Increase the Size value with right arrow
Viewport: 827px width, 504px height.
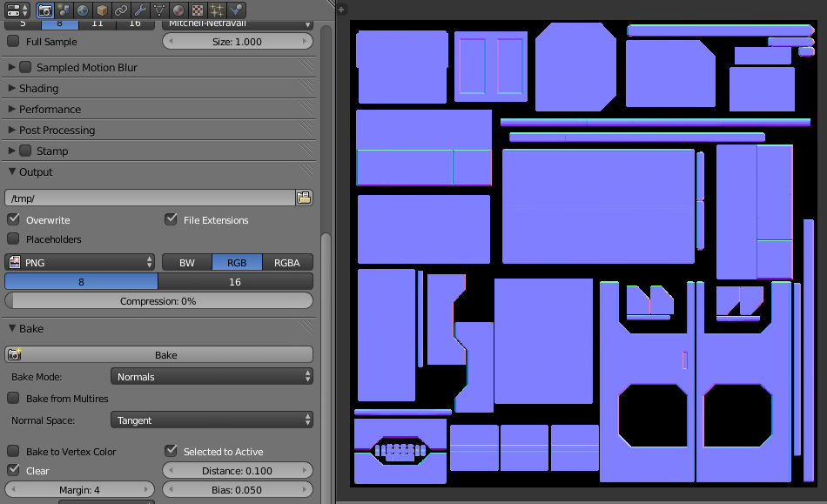[x=305, y=41]
